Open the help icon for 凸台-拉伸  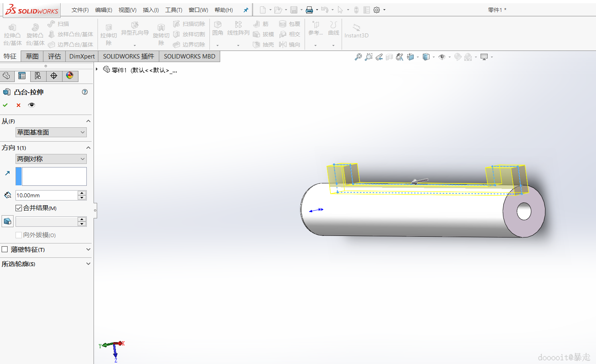coord(85,92)
